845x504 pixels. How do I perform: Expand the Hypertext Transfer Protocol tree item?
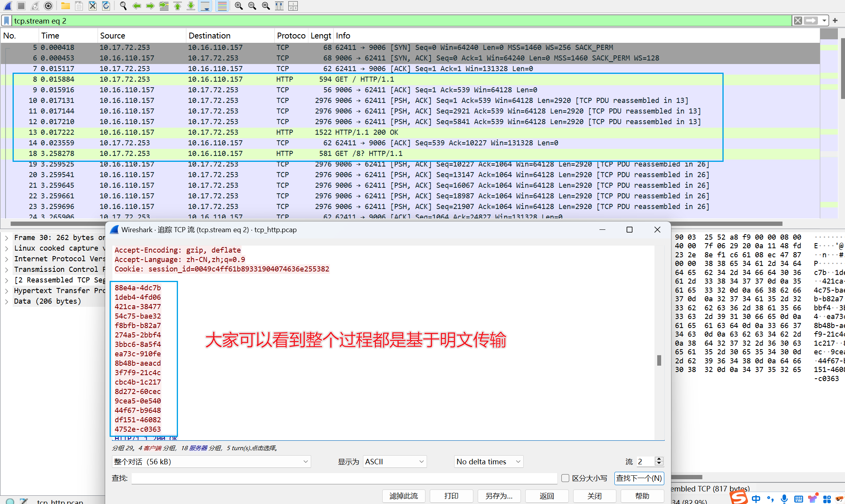pyautogui.click(x=7, y=291)
